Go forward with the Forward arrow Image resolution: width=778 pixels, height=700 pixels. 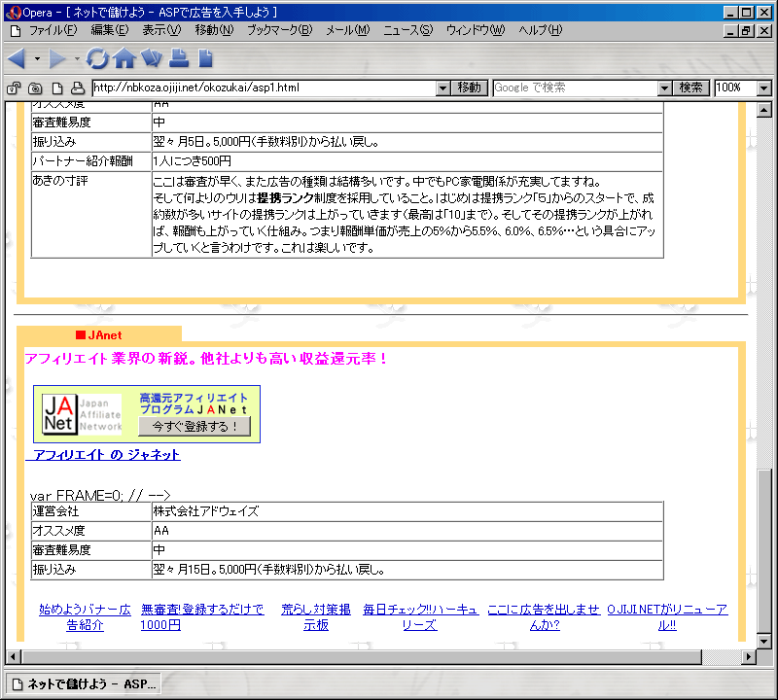[x=57, y=58]
